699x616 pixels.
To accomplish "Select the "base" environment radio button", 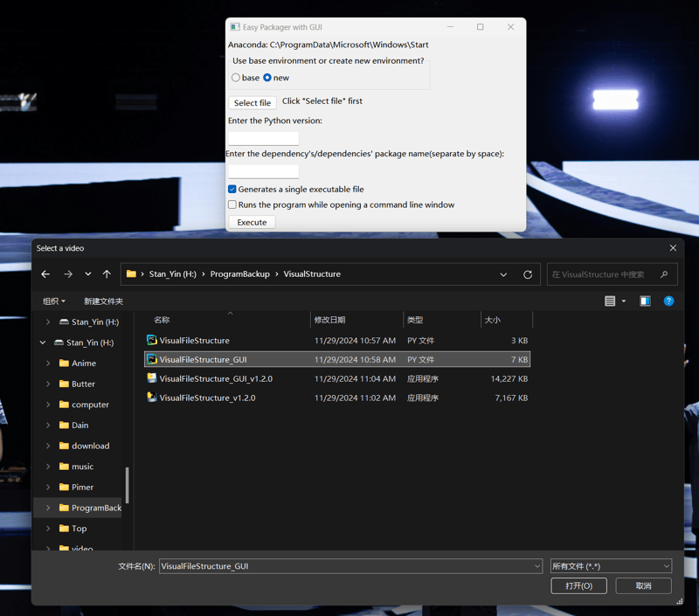I will (x=236, y=78).
